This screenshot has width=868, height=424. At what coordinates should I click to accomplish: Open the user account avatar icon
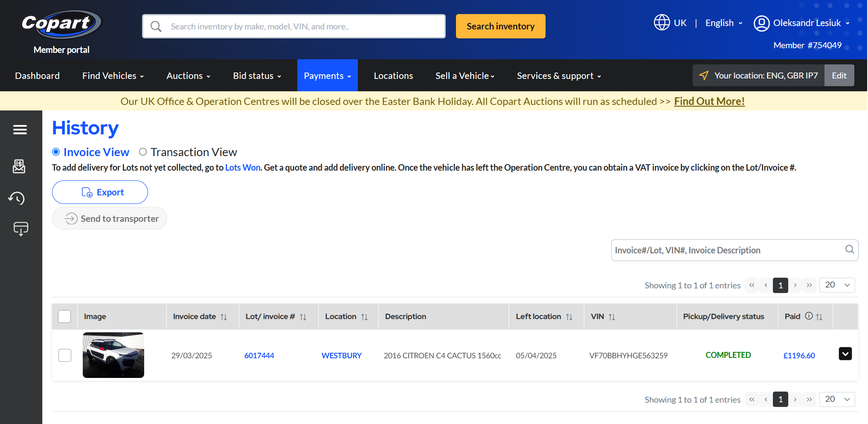pyautogui.click(x=761, y=23)
